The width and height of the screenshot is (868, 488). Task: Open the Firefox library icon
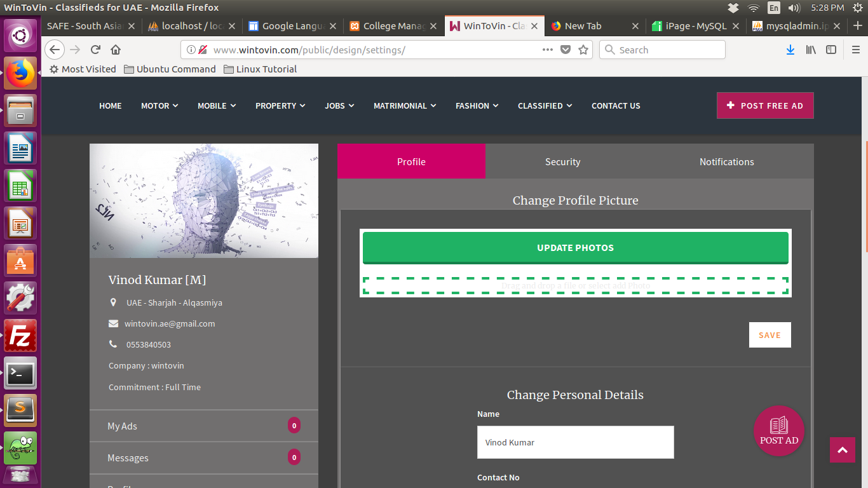tap(811, 50)
